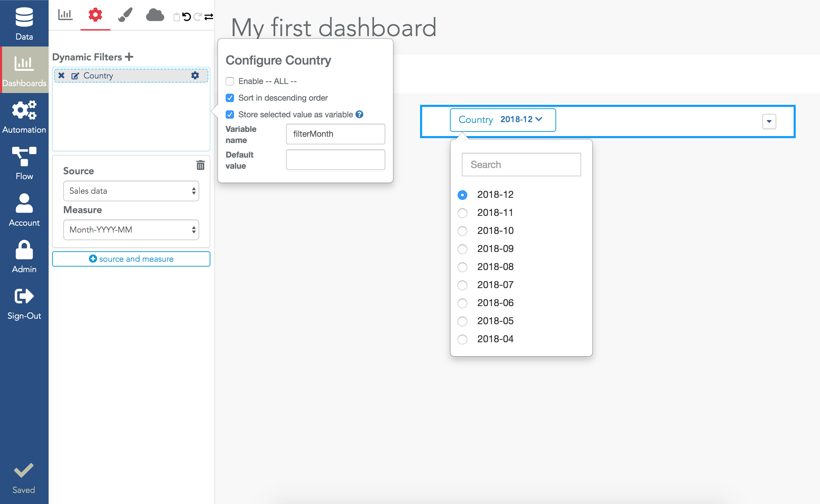Enable the -- ALL -- checkbox
The height and width of the screenshot is (504, 820).
tap(230, 81)
